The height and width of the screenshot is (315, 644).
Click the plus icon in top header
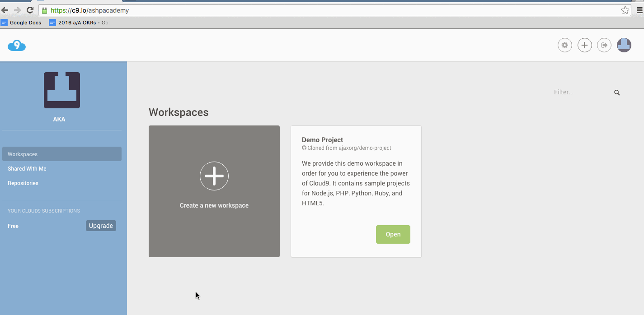(584, 45)
